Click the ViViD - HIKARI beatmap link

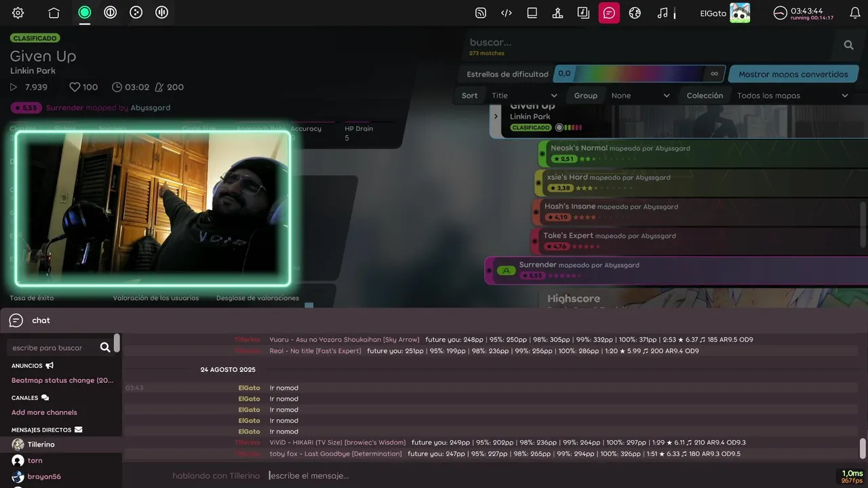coord(337,443)
